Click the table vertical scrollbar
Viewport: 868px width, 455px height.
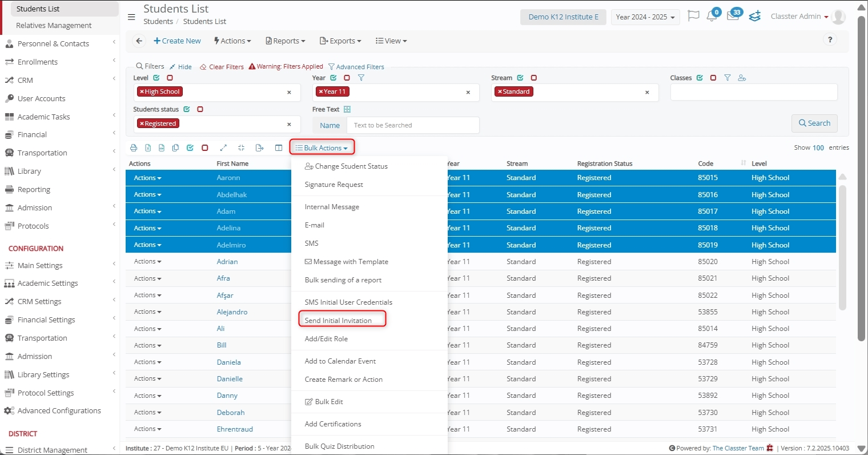tap(842, 246)
